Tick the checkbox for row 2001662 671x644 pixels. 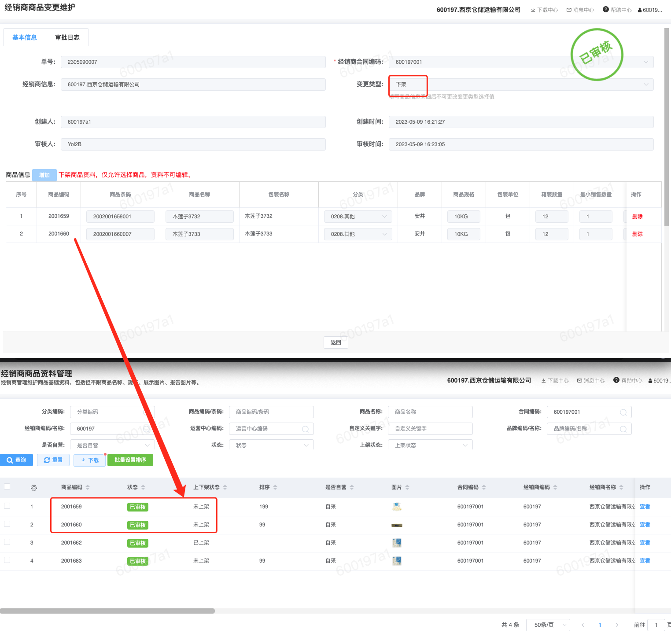point(7,542)
